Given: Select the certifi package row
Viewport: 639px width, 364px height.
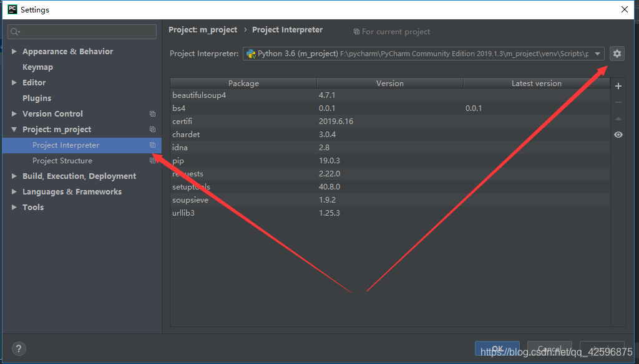Looking at the screenshot, I should coord(390,122).
